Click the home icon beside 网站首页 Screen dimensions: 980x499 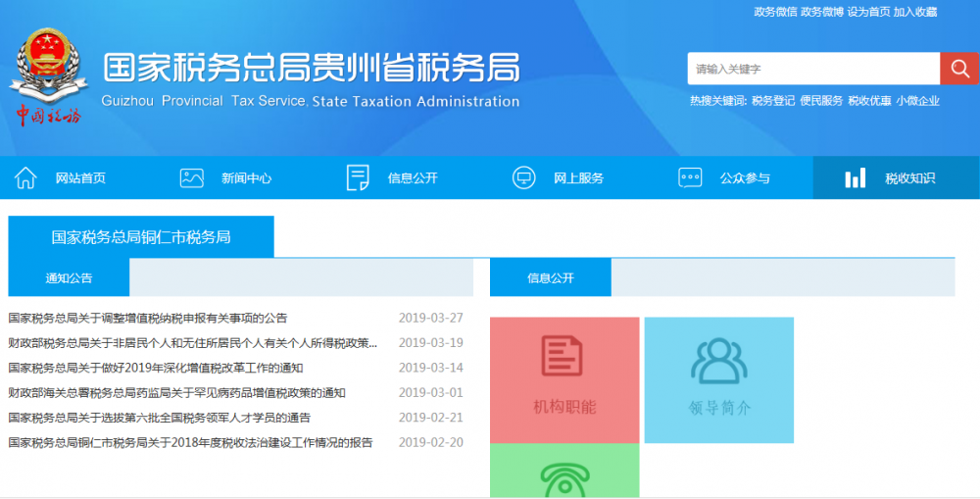[x=25, y=178]
